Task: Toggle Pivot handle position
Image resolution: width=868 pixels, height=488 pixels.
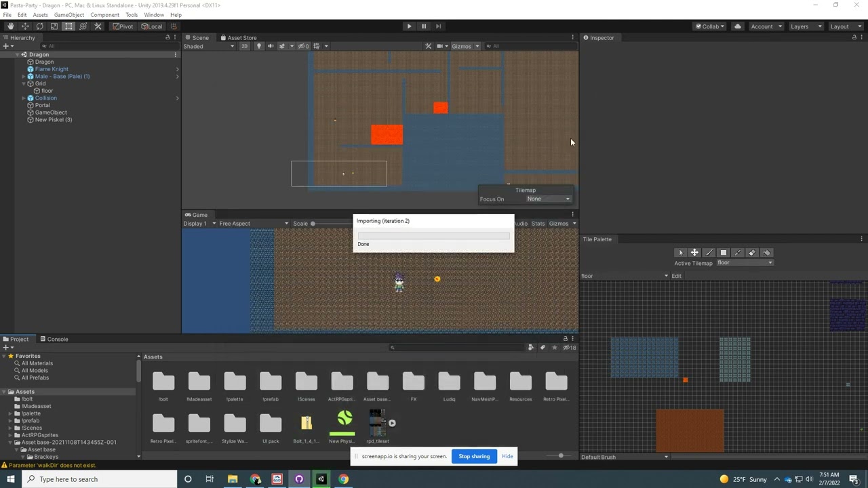Action: coord(123,26)
